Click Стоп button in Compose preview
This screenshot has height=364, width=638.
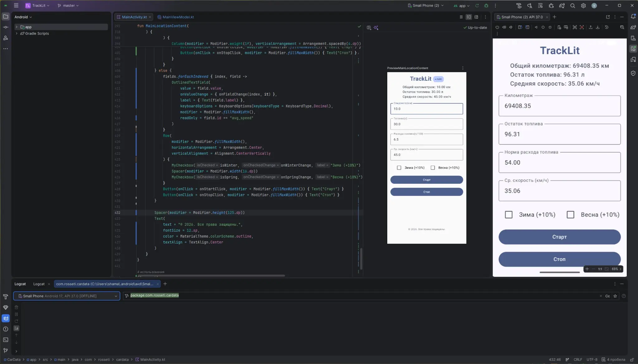point(426,192)
